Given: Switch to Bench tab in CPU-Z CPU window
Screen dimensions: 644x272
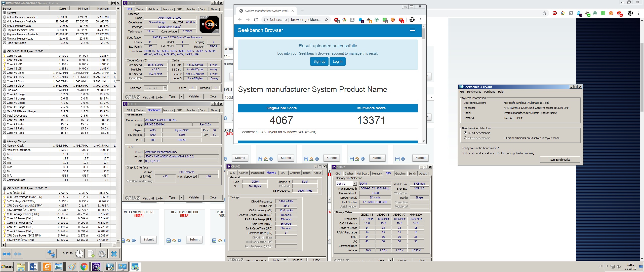Looking at the screenshot, I should pos(203,9).
